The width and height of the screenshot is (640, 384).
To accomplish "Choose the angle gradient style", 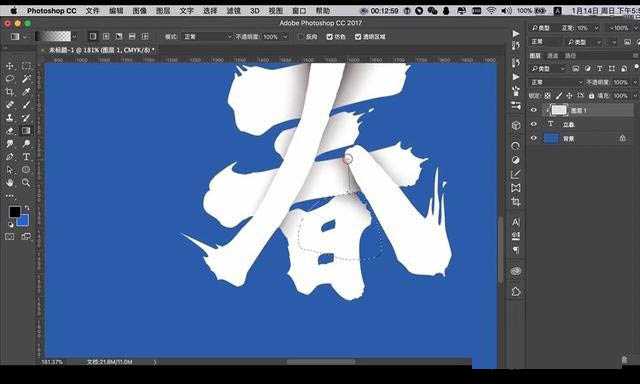I will [x=119, y=37].
